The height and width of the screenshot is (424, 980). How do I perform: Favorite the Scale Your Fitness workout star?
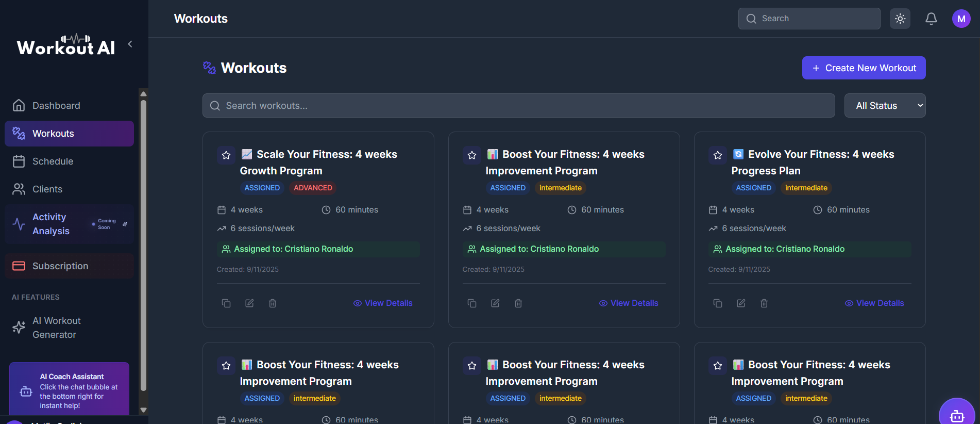click(226, 155)
